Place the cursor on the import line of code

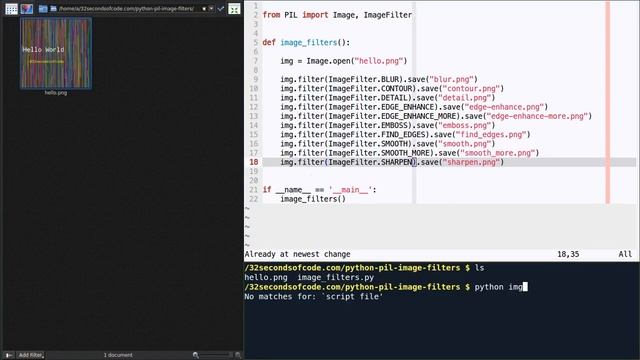[337, 15]
